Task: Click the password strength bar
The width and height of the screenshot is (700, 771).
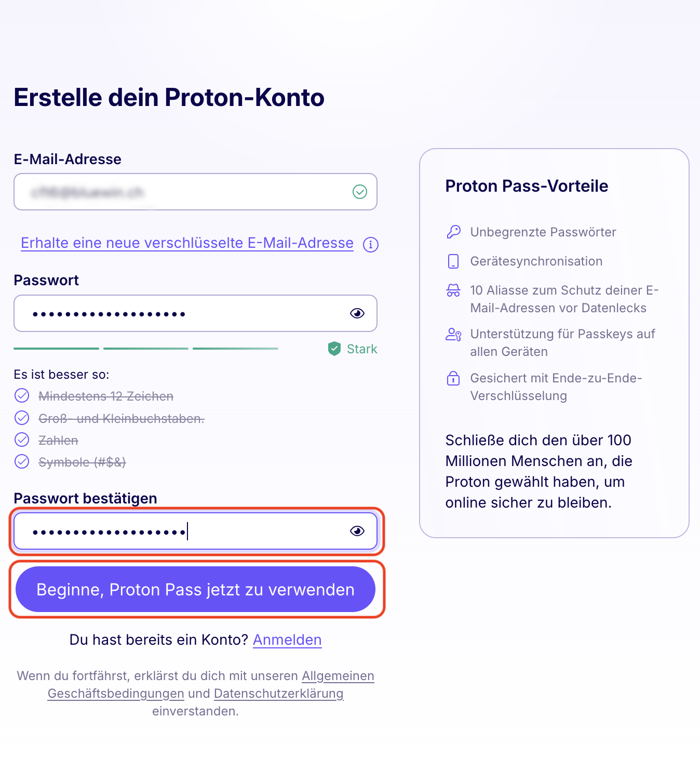Action: point(146,349)
